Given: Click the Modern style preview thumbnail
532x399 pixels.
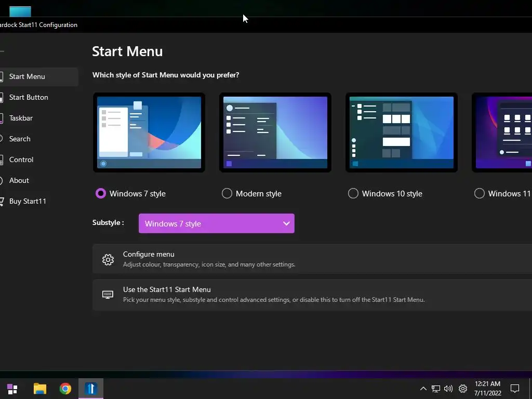Looking at the screenshot, I should 275,132.
